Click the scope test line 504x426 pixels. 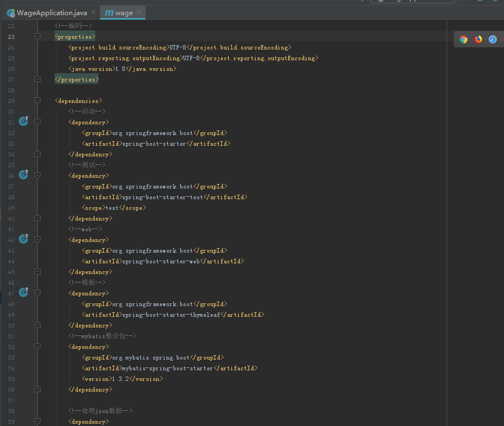coord(114,208)
